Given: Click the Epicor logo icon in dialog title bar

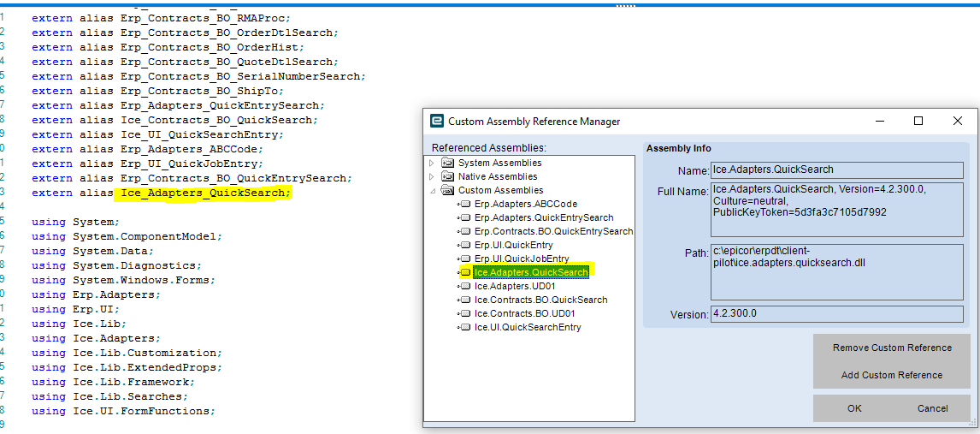Looking at the screenshot, I should [436, 121].
